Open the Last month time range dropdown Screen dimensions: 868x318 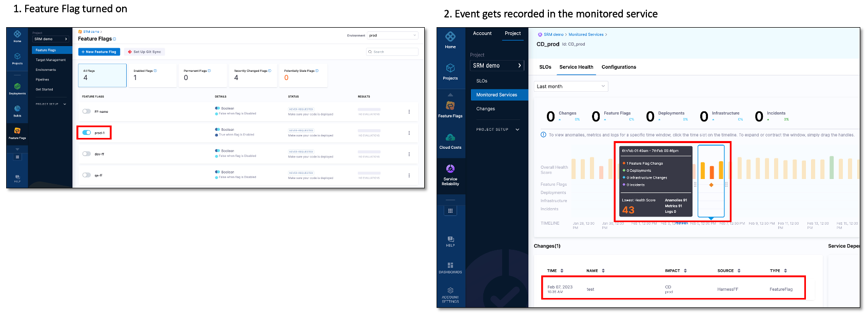[570, 86]
